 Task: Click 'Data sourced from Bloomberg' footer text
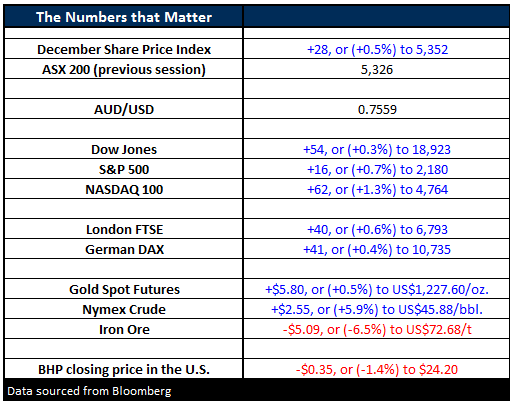click(89, 391)
